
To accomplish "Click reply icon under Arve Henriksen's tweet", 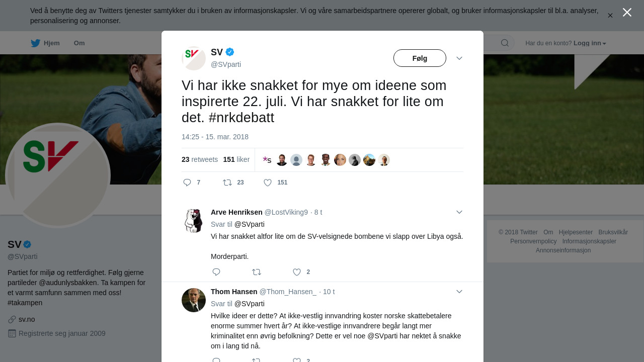I will [x=216, y=272].
